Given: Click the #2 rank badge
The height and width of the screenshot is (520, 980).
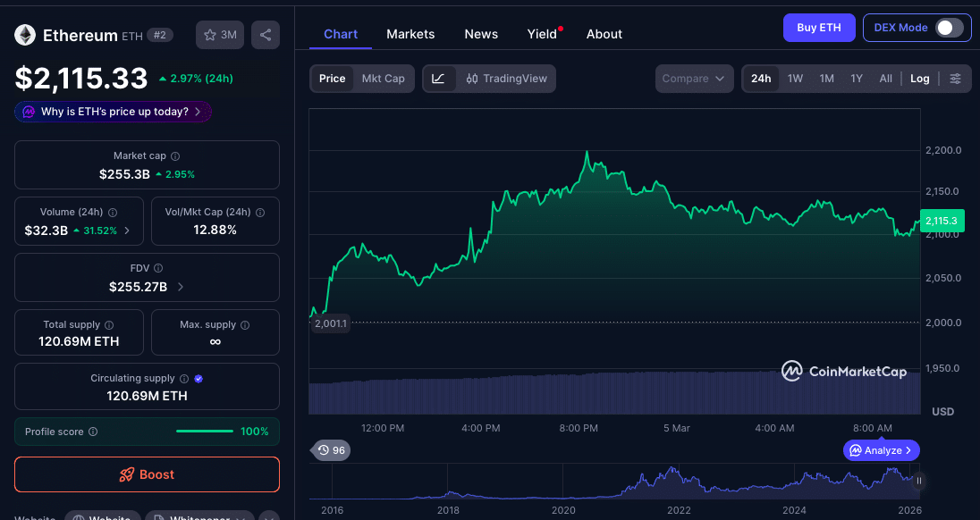Looking at the screenshot, I should pyautogui.click(x=160, y=35).
